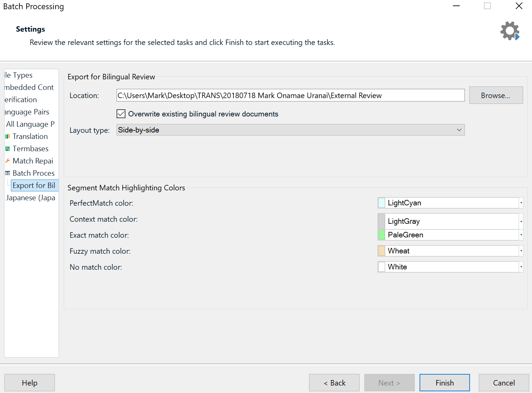This screenshot has width=532, height=393.
Task: Click the Browse button for location
Action: point(496,95)
